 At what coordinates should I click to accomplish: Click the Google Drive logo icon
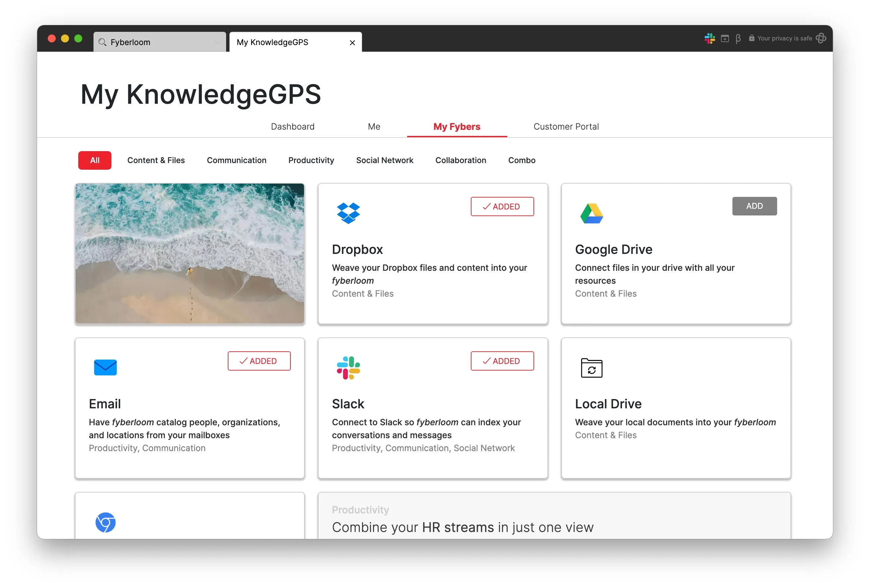click(x=591, y=213)
